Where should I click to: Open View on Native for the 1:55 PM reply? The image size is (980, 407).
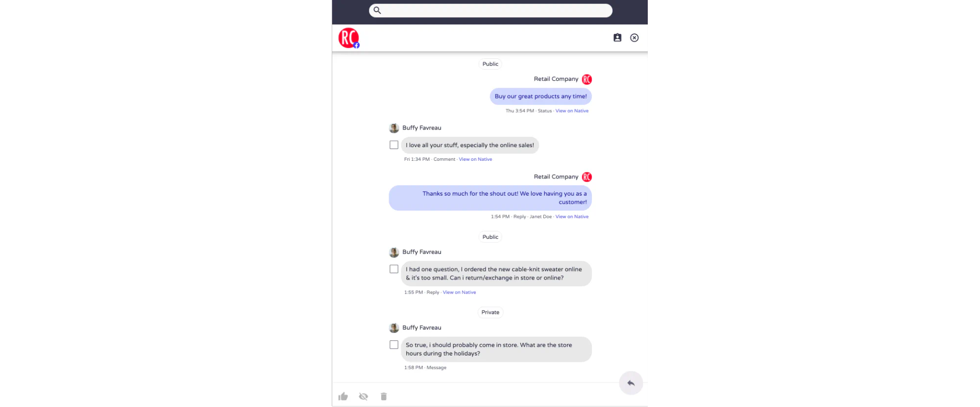pos(459,292)
